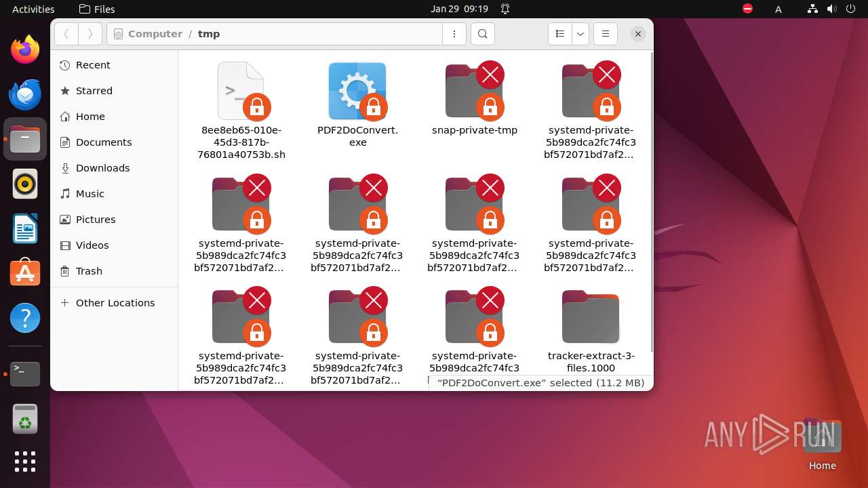868x488 pixels.
Task: Show Applications grid in the dock
Action: click(x=25, y=462)
